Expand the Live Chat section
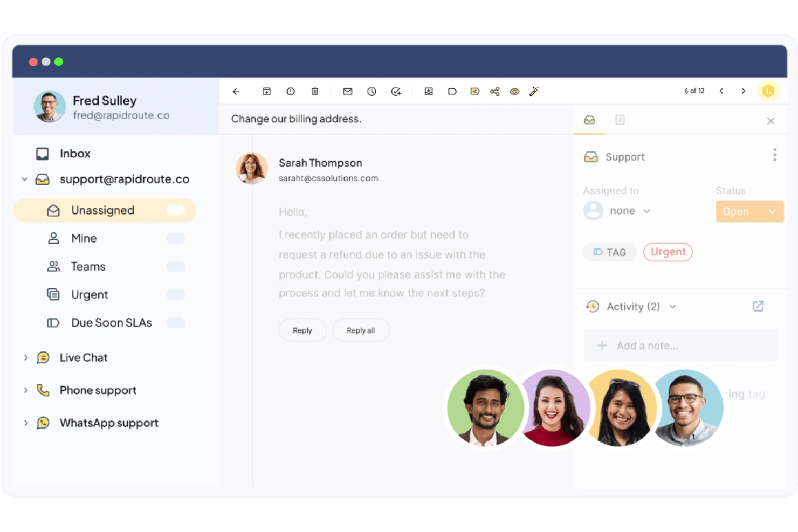 tap(25, 357)
